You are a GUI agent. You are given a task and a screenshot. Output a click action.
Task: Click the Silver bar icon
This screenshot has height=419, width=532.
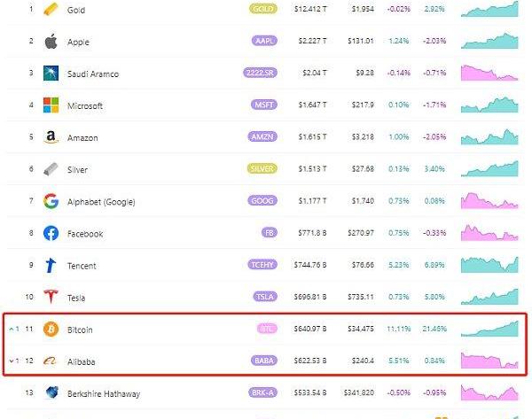pyautogui.click(x=51, y=169)
